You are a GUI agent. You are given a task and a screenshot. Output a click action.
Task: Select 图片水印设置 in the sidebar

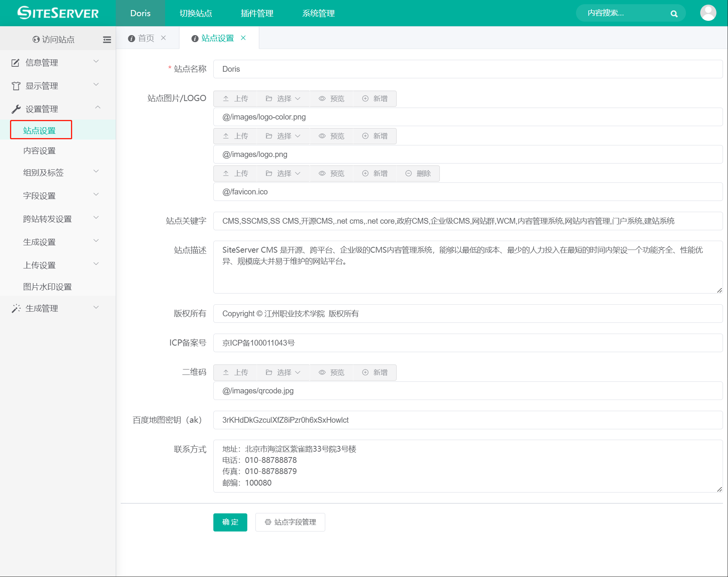(x=47, y=287)
